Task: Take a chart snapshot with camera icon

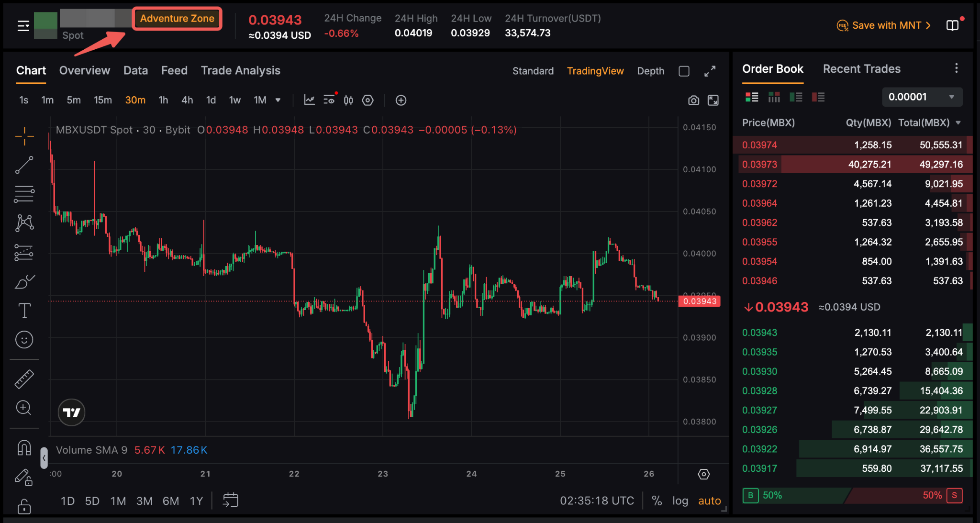Action: [693, 100]
